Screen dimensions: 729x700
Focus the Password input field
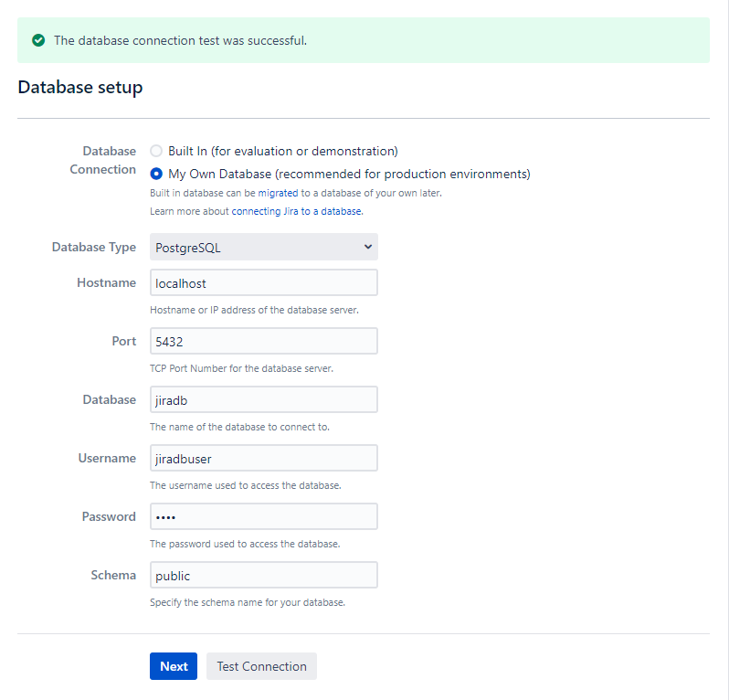264,516
